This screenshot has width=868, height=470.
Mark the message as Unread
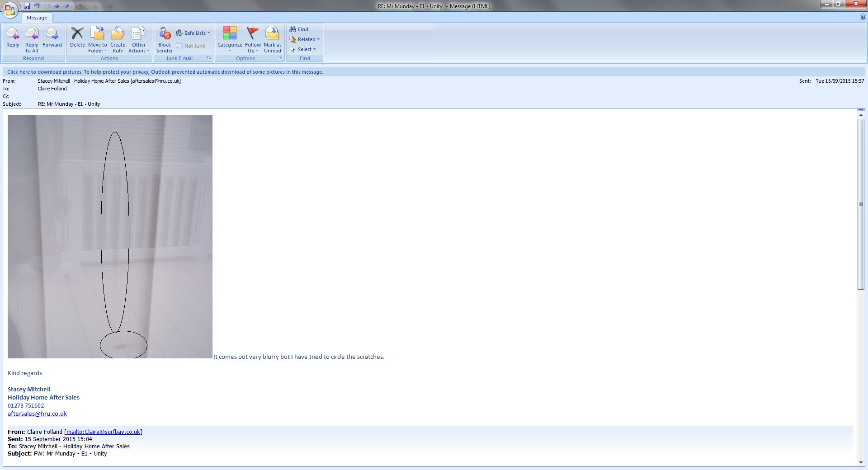(x=272, y=38)
